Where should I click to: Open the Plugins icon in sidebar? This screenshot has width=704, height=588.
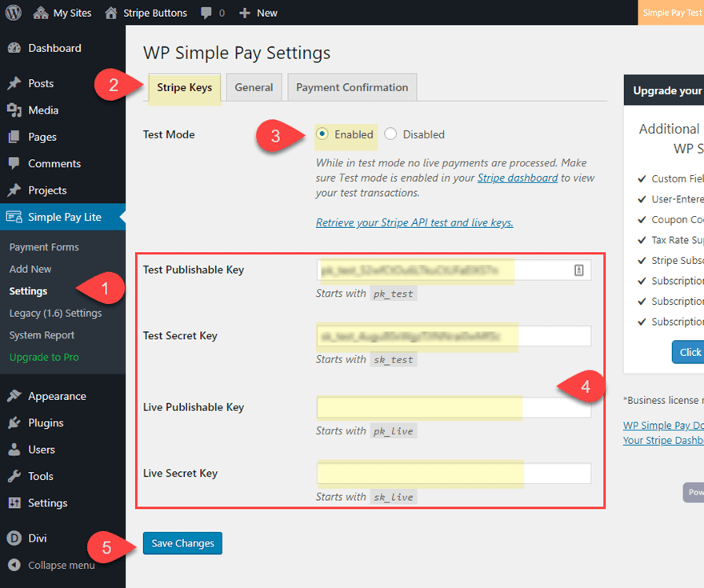(x=14, y=422)
